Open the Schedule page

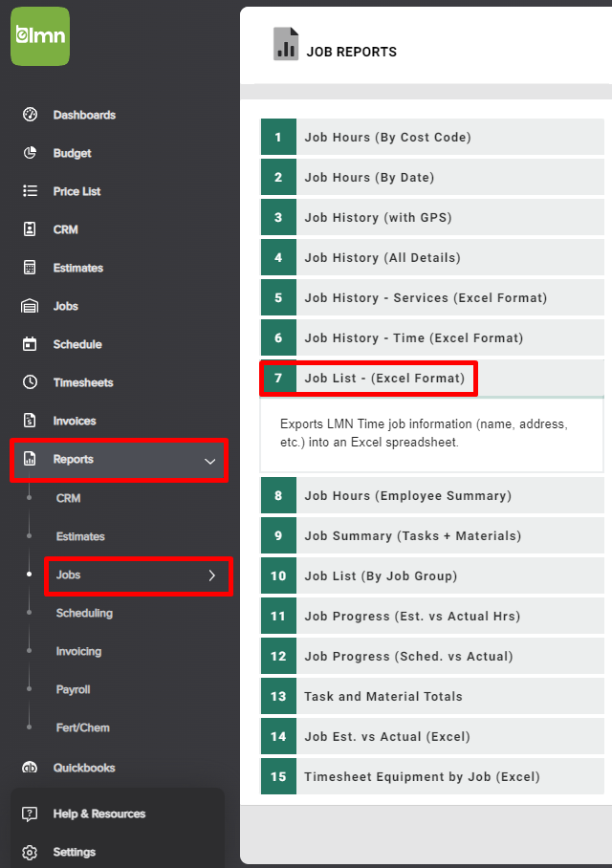[x=77, y=344]
